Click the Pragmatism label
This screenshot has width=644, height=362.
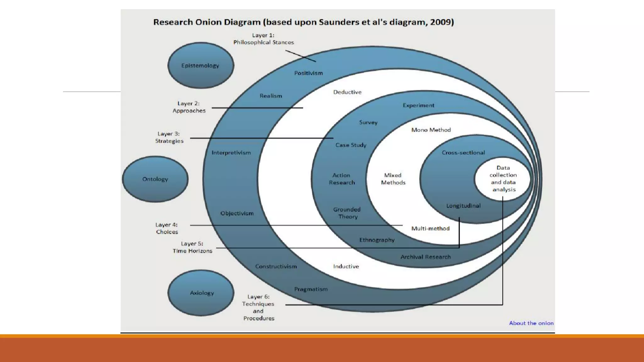pos(311,289)
